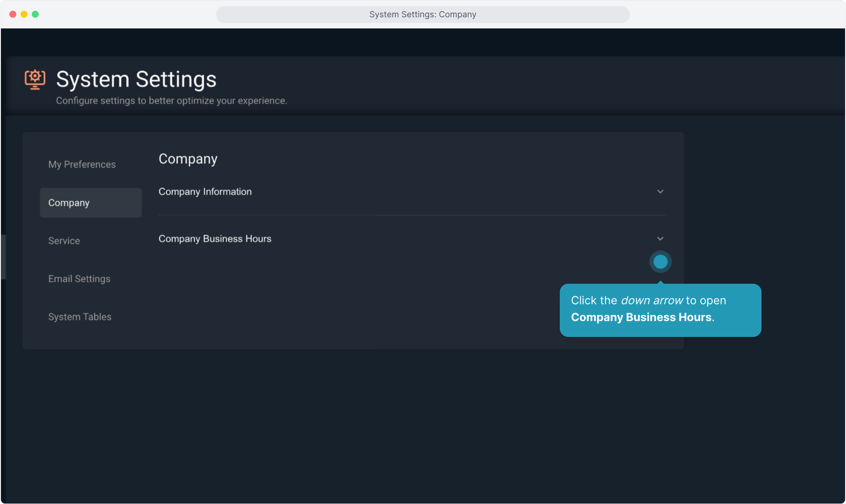The height and width of the screenshot is (504, 846).
Task: Click the System Settings page heading
Action: pyautogui.click(x=136, y=79)
